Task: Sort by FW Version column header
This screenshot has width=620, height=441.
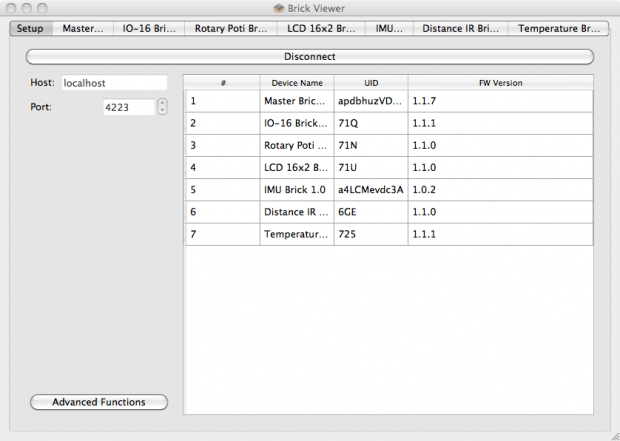Action: pos(500,83)
